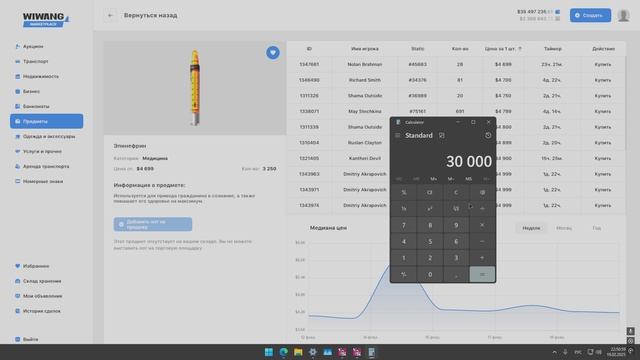Open Calculator history icon
The image size is (640, 360).
488,136
